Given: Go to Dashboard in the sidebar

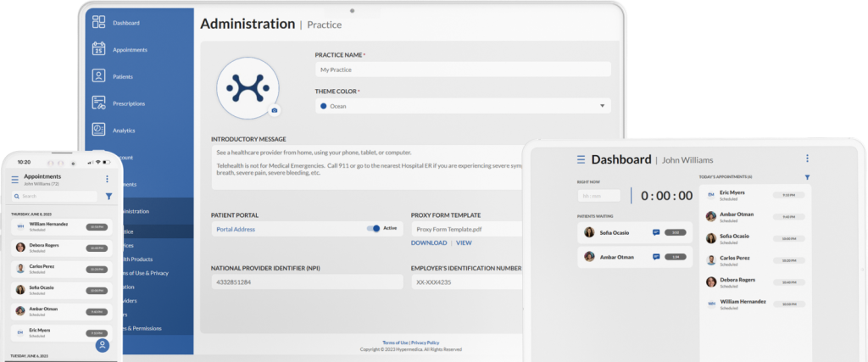Looking at the screenshot, I should tap(125, 23).
